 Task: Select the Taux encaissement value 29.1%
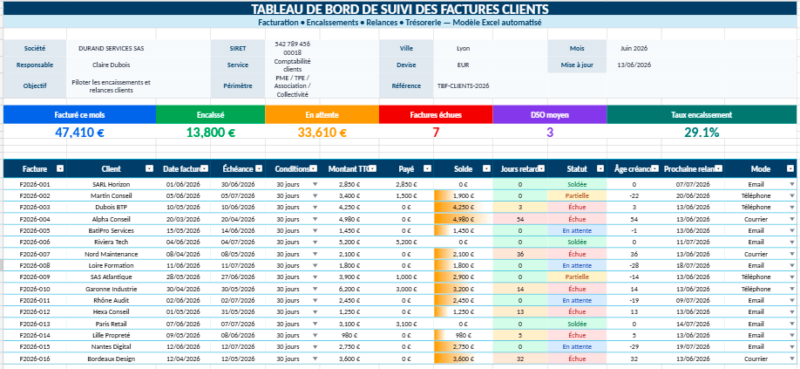pyautogui.click(x=702, y=133)
